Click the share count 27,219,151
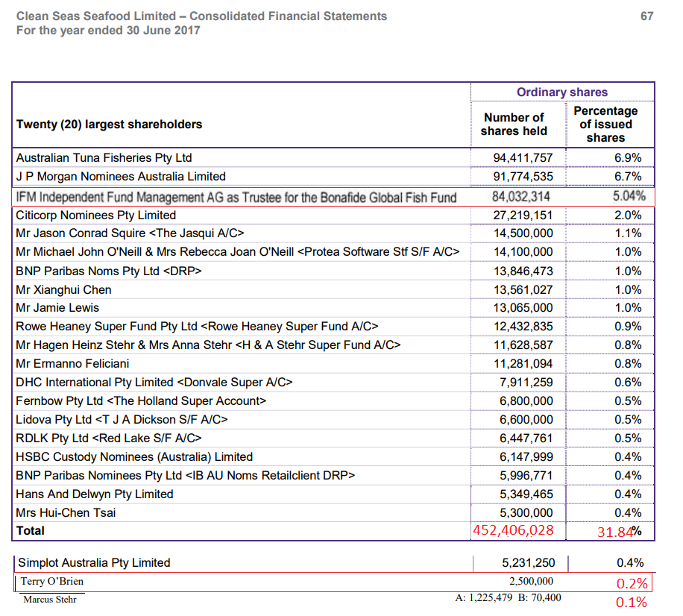Viewport: 683px width, 616px height. point(523,216)
